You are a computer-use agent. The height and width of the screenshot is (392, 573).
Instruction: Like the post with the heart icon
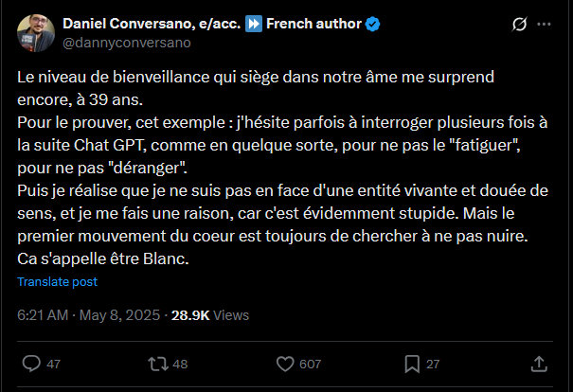pos(285,364)
